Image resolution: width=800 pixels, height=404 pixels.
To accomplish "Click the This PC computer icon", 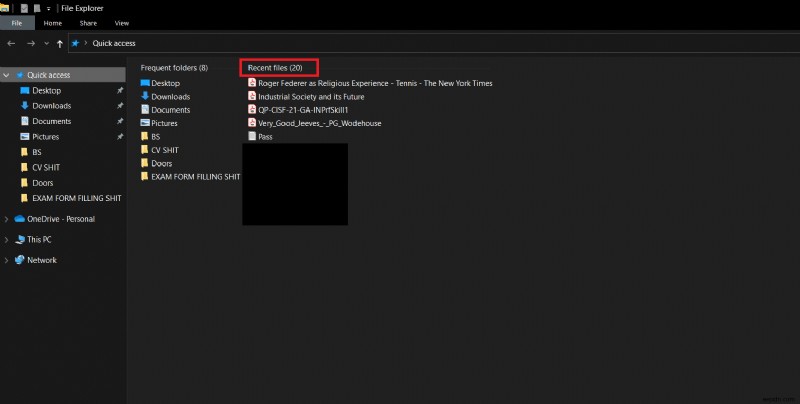I will [19, 239].
